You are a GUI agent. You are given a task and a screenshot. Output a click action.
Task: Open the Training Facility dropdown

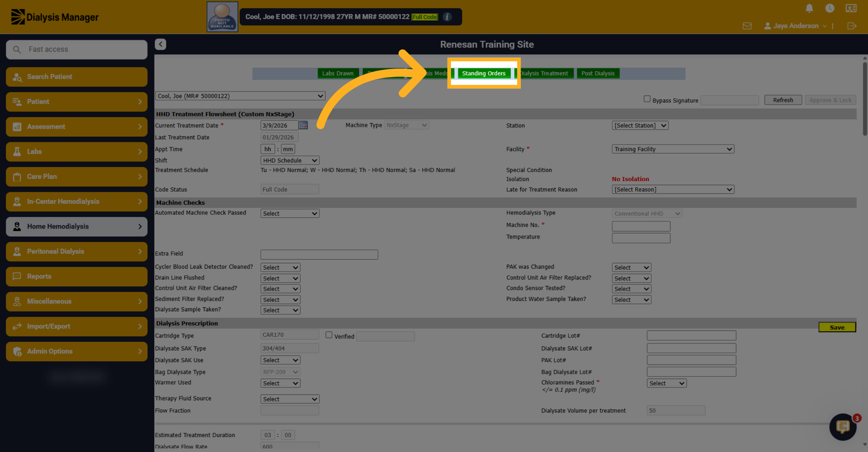point(673,149)
